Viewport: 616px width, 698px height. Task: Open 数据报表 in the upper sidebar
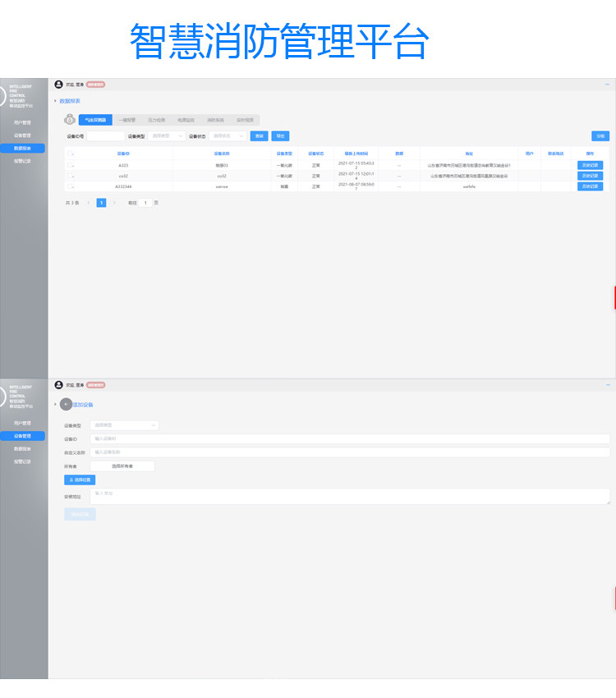(x=22, y=149)
